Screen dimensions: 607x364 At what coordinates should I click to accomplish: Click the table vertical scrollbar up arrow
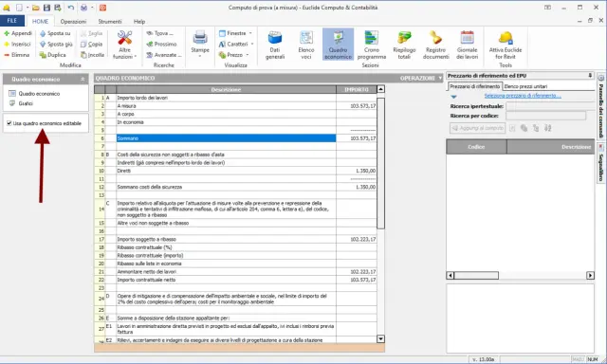[x=380, y=89]
